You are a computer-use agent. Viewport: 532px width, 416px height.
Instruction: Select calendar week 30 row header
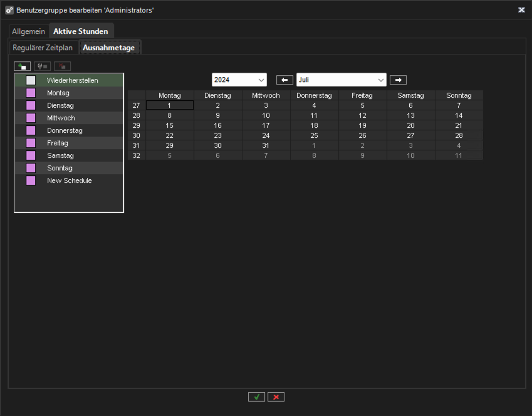click(x=137, y=135)
